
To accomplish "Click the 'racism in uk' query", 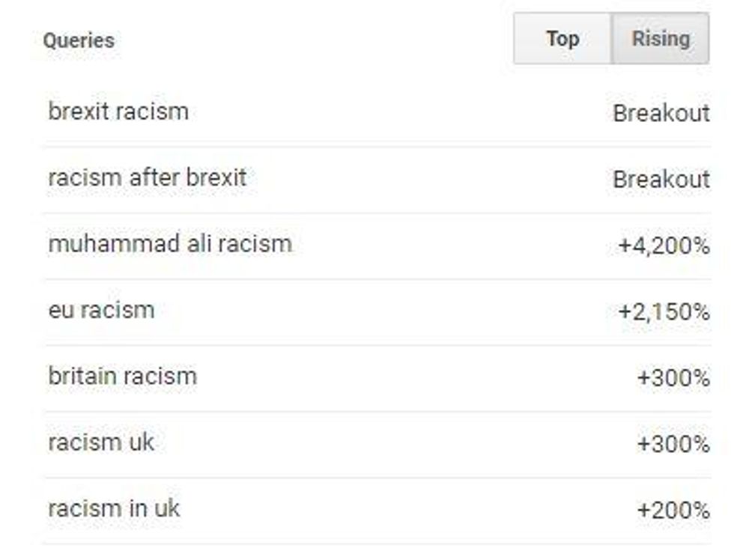I will (x=114, y=509).
